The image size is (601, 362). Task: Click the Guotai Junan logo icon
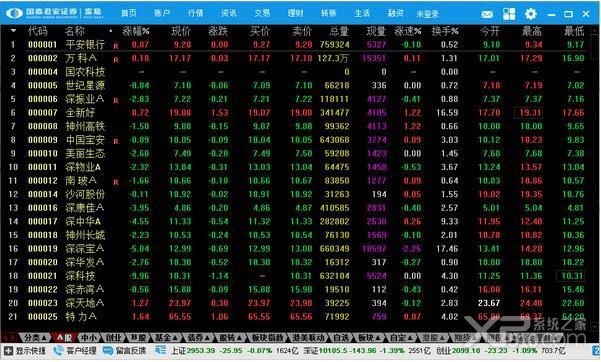14,13
